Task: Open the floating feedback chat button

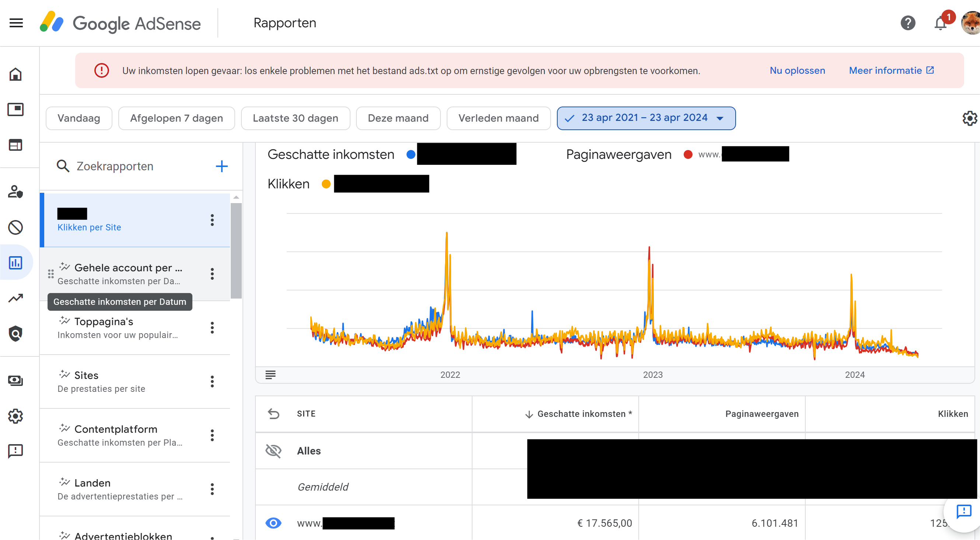Action: (x=964, y=512)
